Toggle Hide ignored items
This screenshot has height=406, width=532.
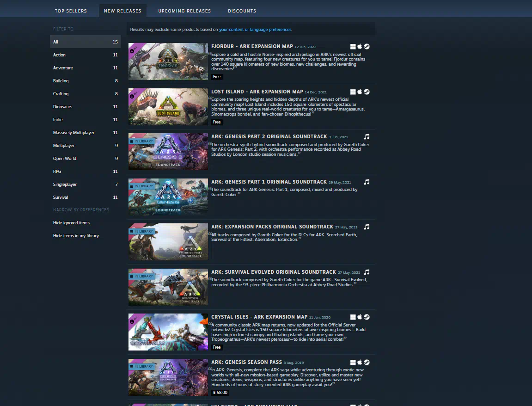[86, 223]
